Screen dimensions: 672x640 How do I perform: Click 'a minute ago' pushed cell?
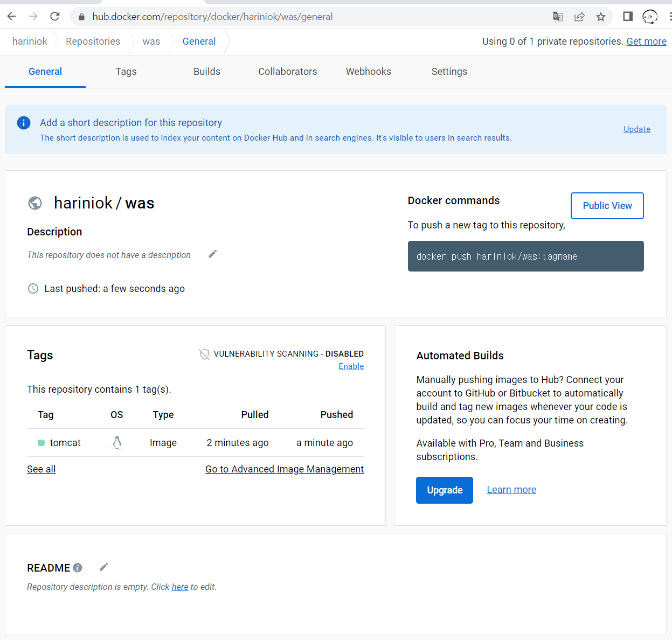tap(325, 443)
